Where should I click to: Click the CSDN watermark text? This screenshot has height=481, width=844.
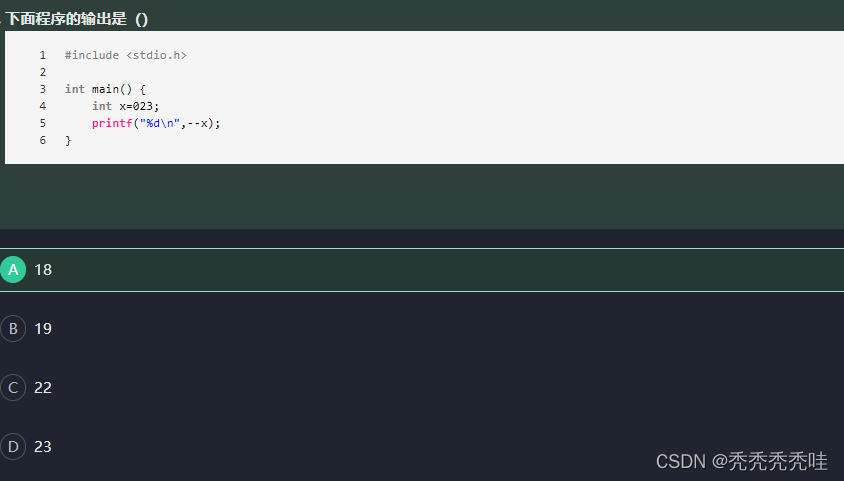(x=741, y=462)
